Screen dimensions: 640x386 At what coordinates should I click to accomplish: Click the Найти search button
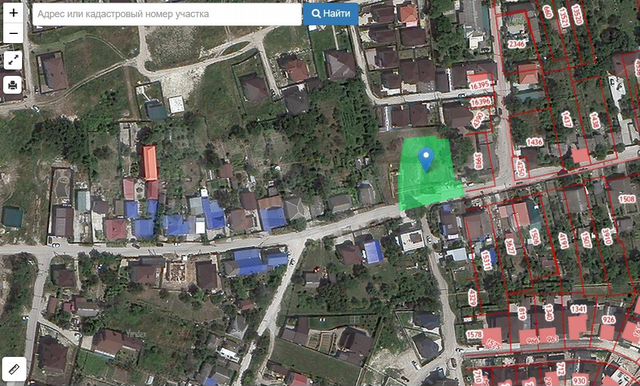(331, 14)
